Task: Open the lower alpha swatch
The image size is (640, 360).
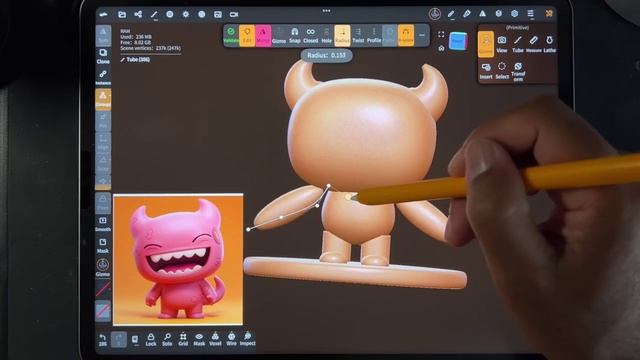Action: coord(103,311)
